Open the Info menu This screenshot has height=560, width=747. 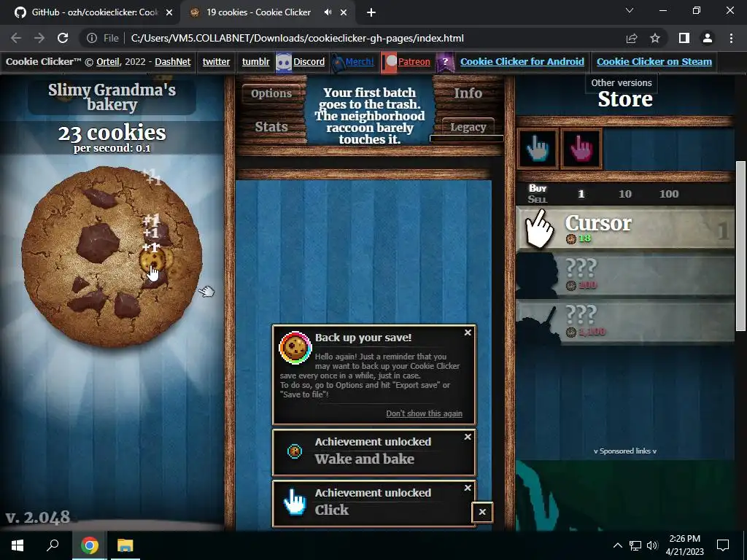tap(468, 93)
